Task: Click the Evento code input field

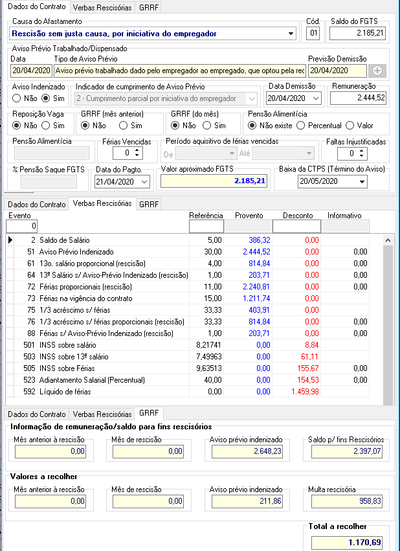Action: pos(22,226)
